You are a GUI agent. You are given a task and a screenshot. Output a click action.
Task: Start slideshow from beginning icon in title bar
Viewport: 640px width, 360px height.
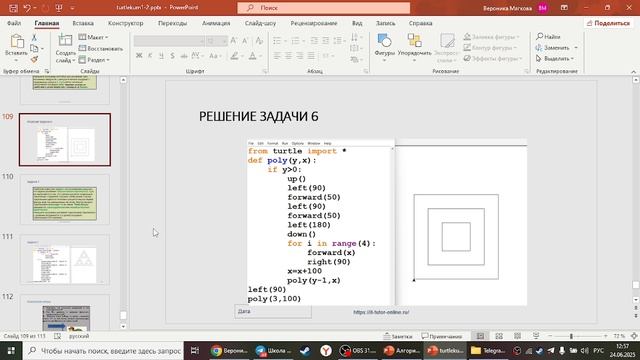pos(59,8)
